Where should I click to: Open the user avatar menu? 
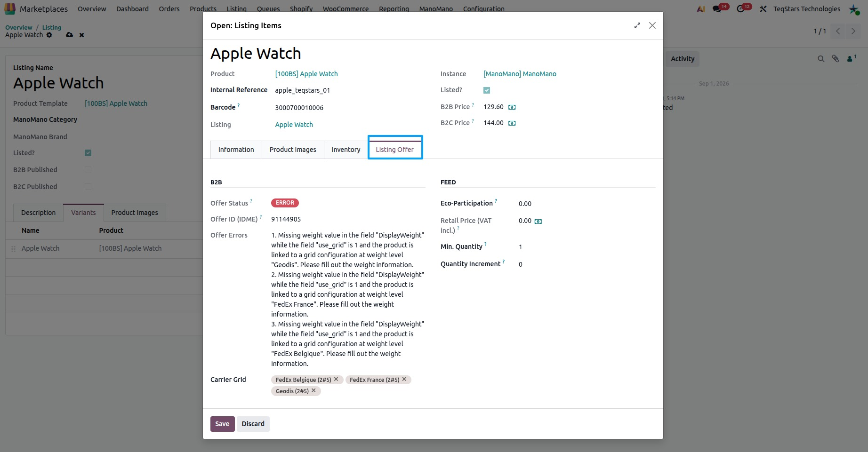pyautogui.click(x=854, y=9)
